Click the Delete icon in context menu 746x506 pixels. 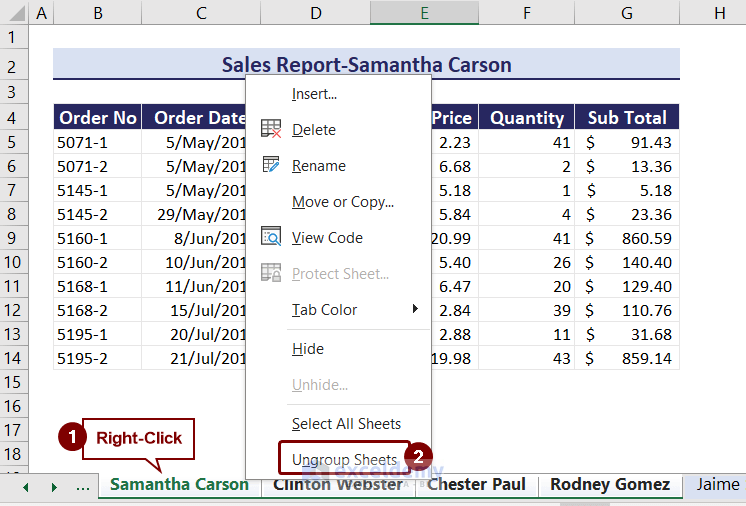(271, 129)
